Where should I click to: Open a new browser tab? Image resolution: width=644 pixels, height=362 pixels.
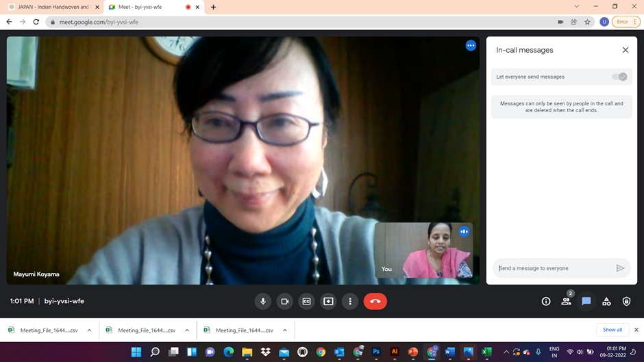point(213,7)
